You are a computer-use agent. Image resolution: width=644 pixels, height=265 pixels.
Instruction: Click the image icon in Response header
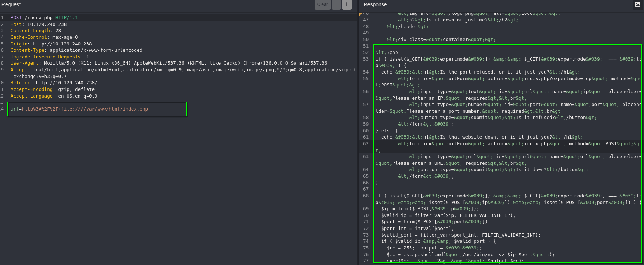click(638, 4)
